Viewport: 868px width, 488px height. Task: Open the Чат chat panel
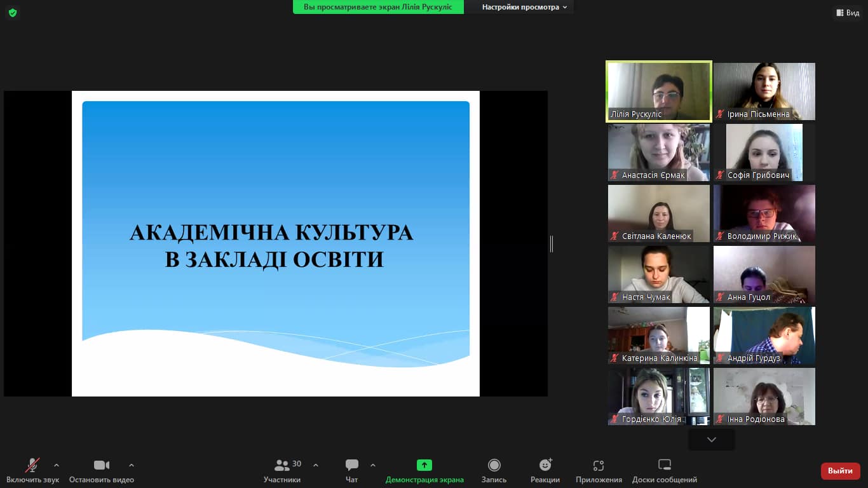pos(352,471)
